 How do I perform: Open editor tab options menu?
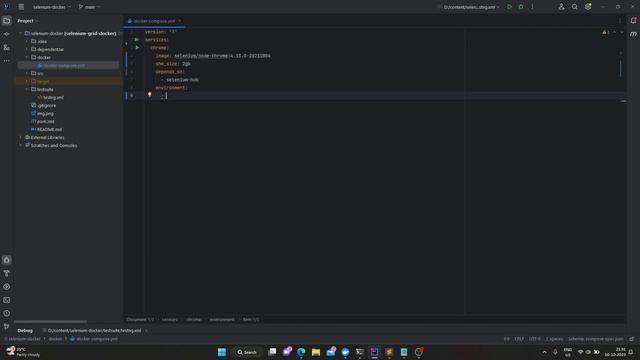[x=620, y=21]
